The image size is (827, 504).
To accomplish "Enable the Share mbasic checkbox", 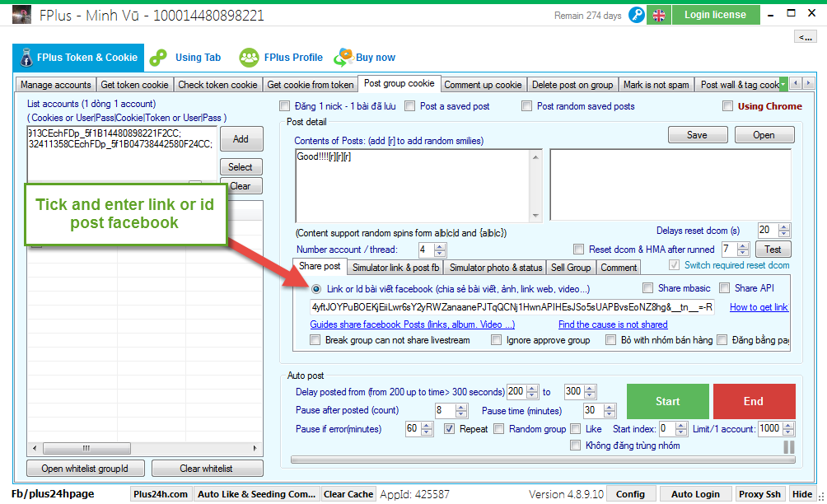I will click(x=647, y=288).
